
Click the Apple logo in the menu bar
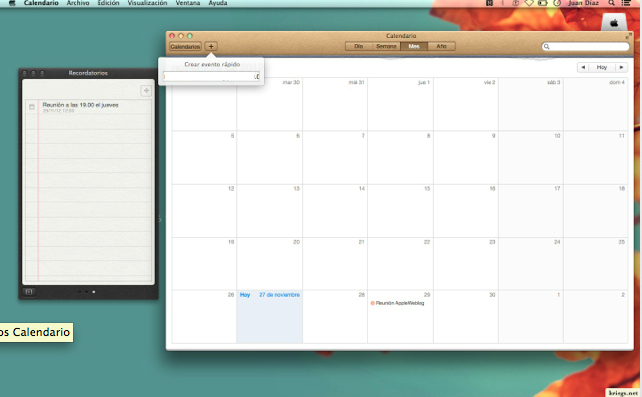pyautogui.click(x=12, y=3)
